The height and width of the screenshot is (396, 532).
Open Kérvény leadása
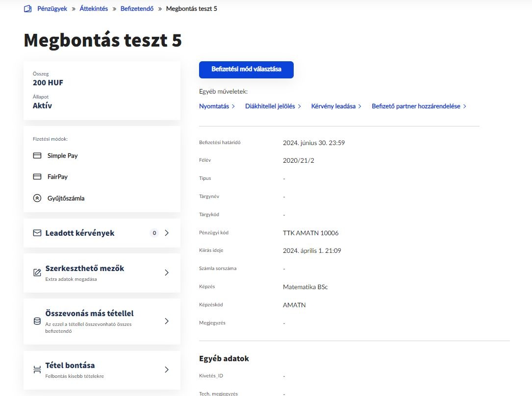[333, 106]
